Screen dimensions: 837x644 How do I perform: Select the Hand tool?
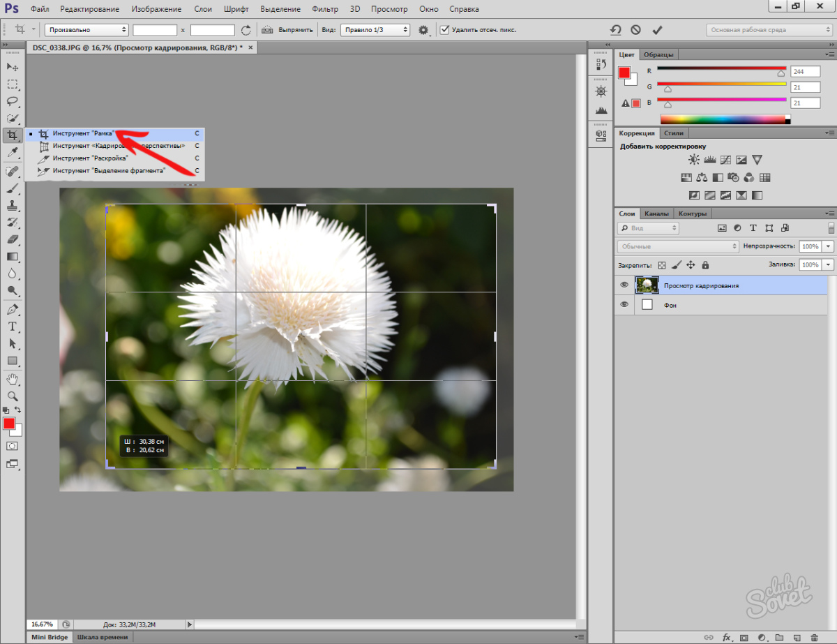click(x=12, y=379)
